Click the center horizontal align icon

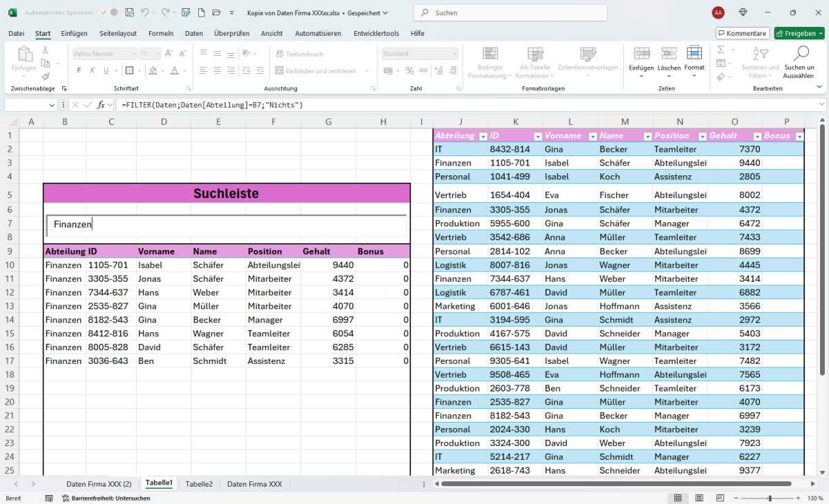point(217,70)
